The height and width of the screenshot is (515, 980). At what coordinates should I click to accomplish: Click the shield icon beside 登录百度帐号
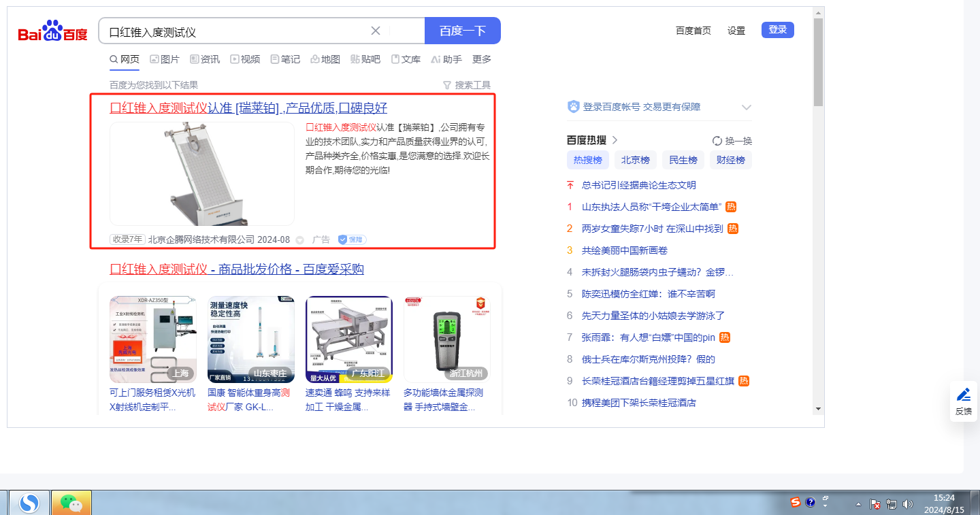tap(573, 107)
